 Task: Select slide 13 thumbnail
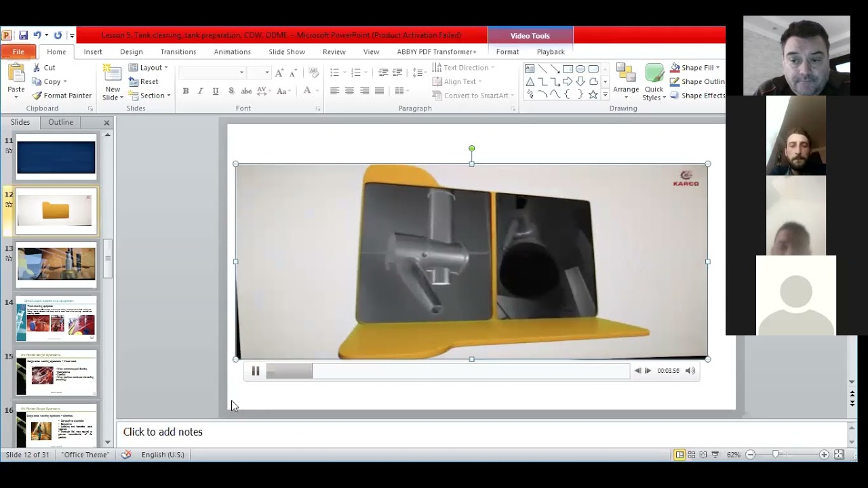pyautogui.click(x=56, y=265)
